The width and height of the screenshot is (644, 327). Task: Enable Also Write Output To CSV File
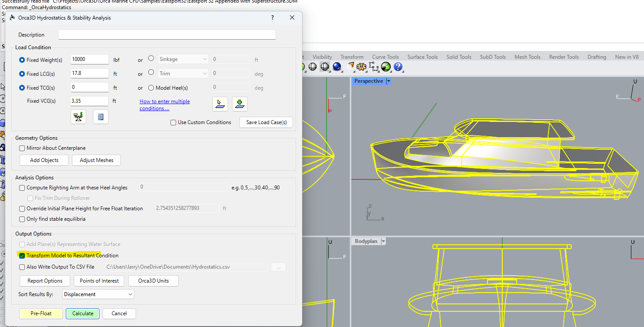point(22,267)
